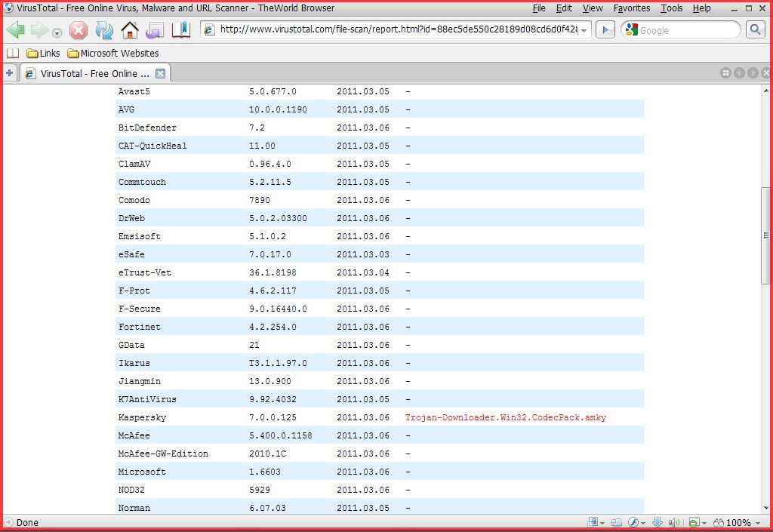Click the CAT-QuickHeal row name
The width and height of the screenshot is (773, 532).
point(152,146)
